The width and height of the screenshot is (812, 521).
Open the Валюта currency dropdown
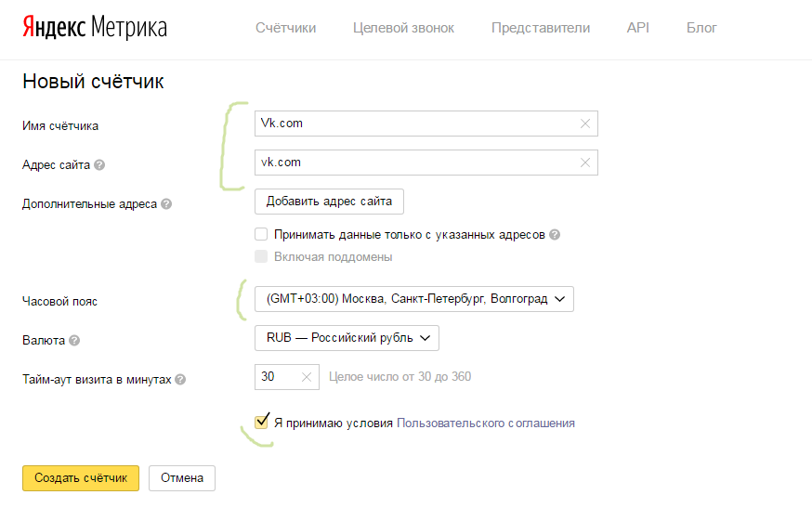[x=347, y=338]
